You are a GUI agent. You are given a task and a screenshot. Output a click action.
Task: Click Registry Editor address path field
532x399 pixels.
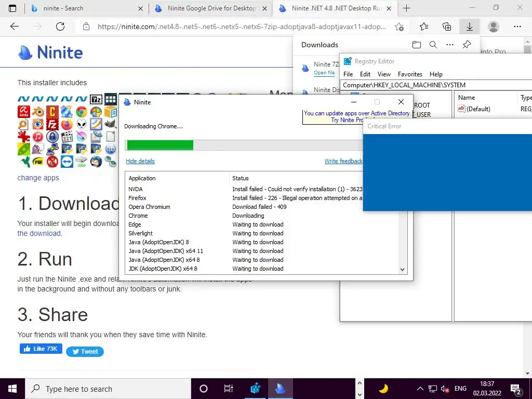(x=436, y=85)
